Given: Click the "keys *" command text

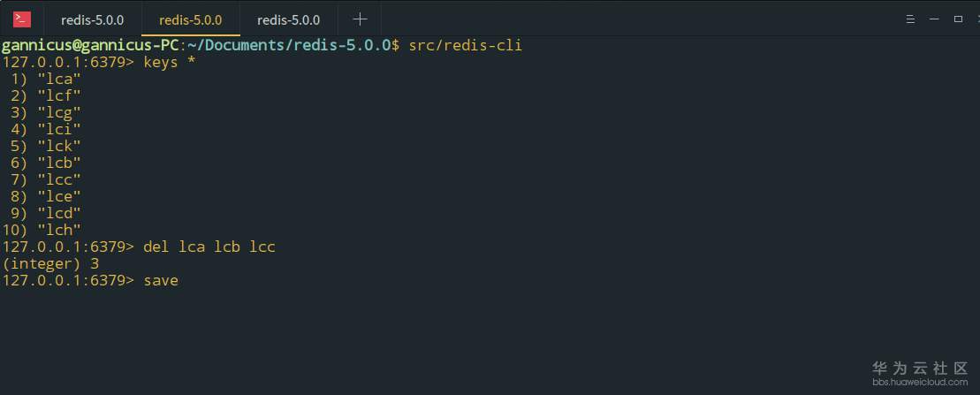Looking at the screenshot, I should point(169,62).
